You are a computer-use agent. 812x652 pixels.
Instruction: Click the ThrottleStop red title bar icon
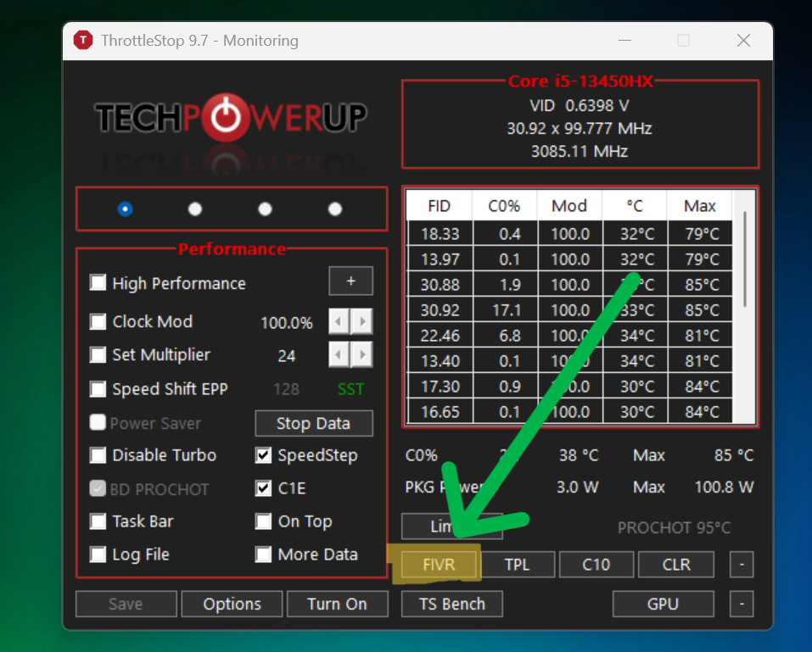(83, 41)
